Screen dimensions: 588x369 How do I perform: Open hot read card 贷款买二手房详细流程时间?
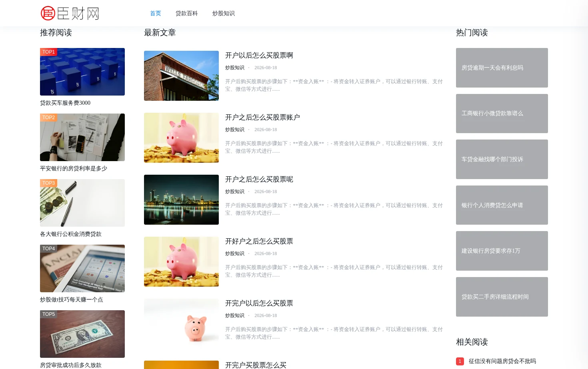click(502, 297)
